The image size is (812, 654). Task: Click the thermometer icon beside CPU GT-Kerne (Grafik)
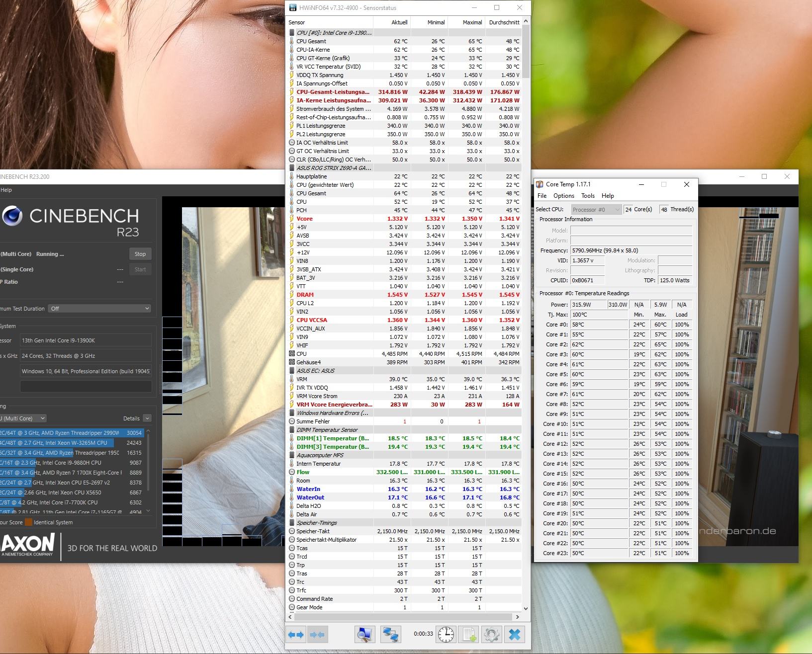point(292,58)
